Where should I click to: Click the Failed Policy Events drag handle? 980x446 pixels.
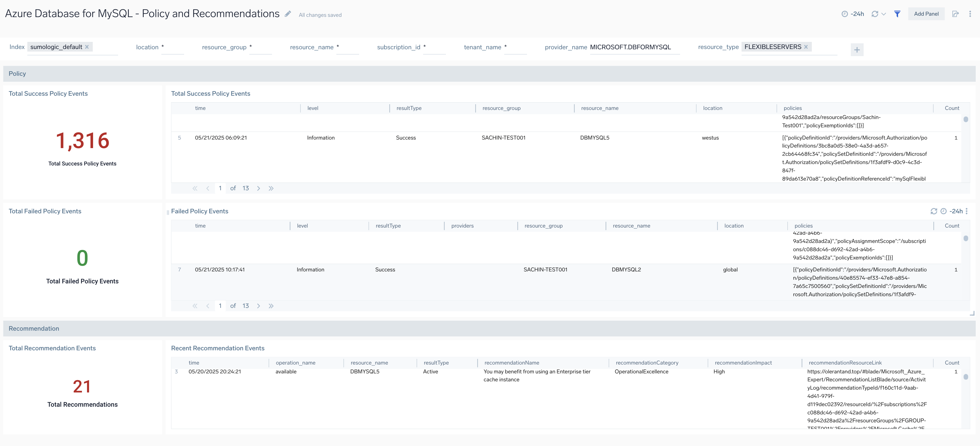(x=168, y=212)
